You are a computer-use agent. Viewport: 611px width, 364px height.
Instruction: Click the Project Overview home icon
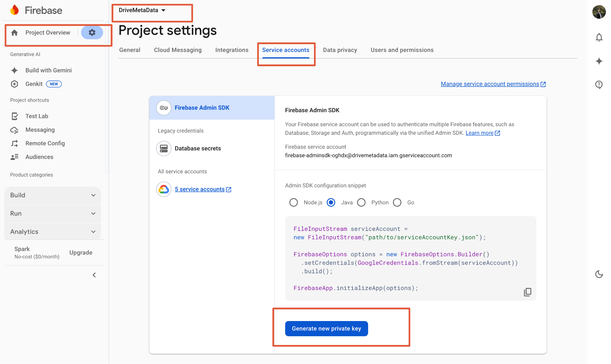click(x=14, y=33)
